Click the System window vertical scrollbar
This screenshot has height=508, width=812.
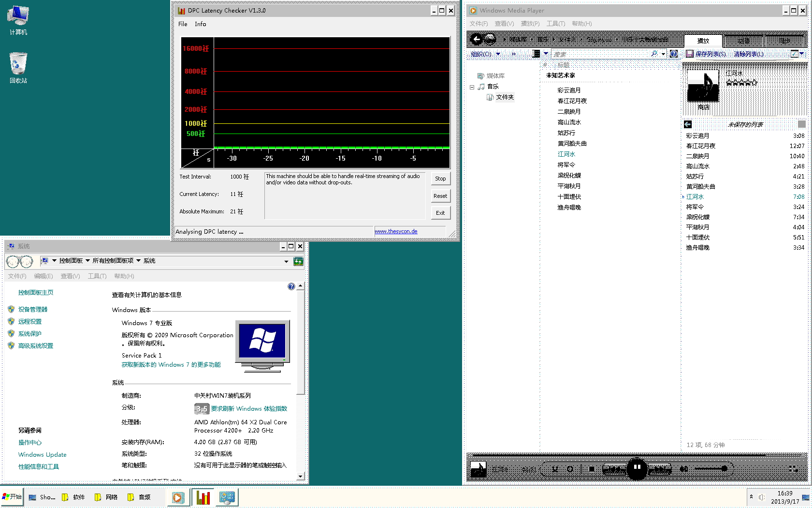pos(300,380)
